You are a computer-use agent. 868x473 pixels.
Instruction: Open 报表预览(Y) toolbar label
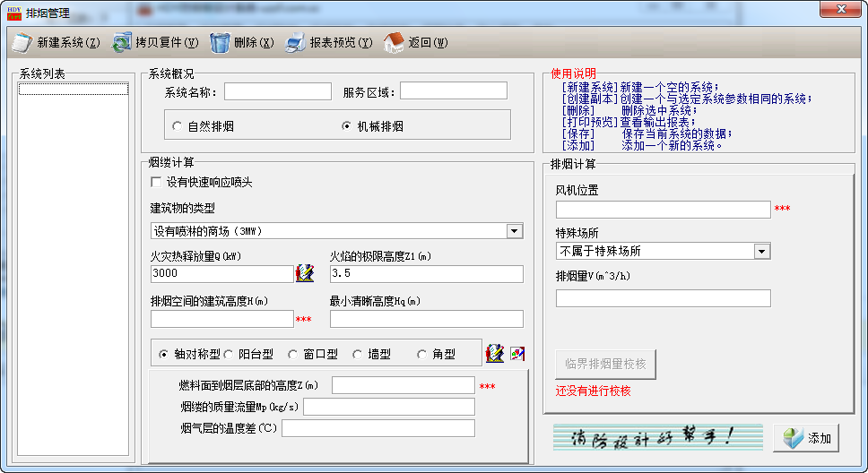[341, 43]
